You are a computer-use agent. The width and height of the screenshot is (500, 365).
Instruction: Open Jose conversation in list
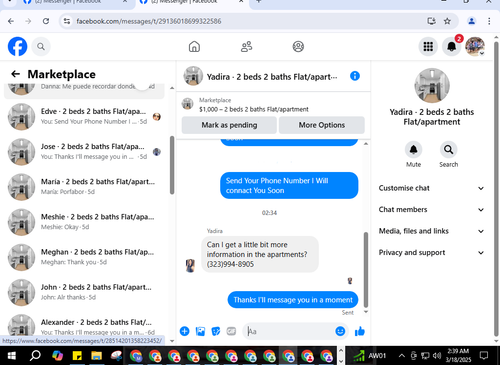click(x=84, y=152)
